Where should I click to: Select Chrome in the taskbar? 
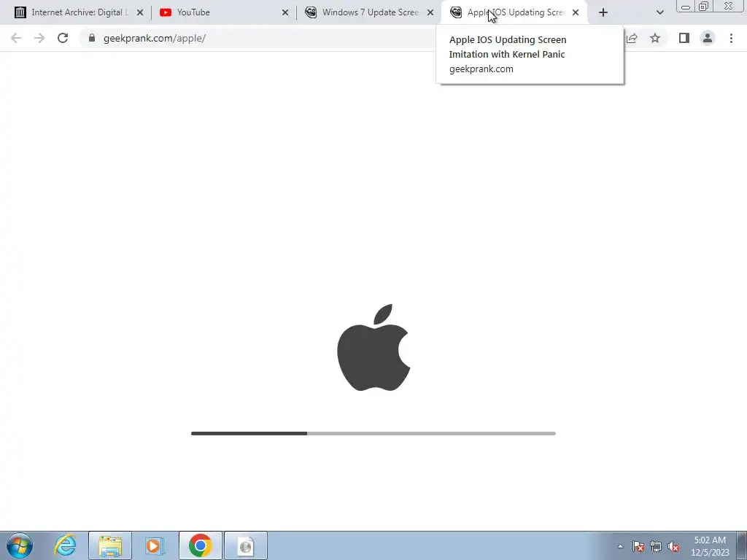tap(200, 545)
